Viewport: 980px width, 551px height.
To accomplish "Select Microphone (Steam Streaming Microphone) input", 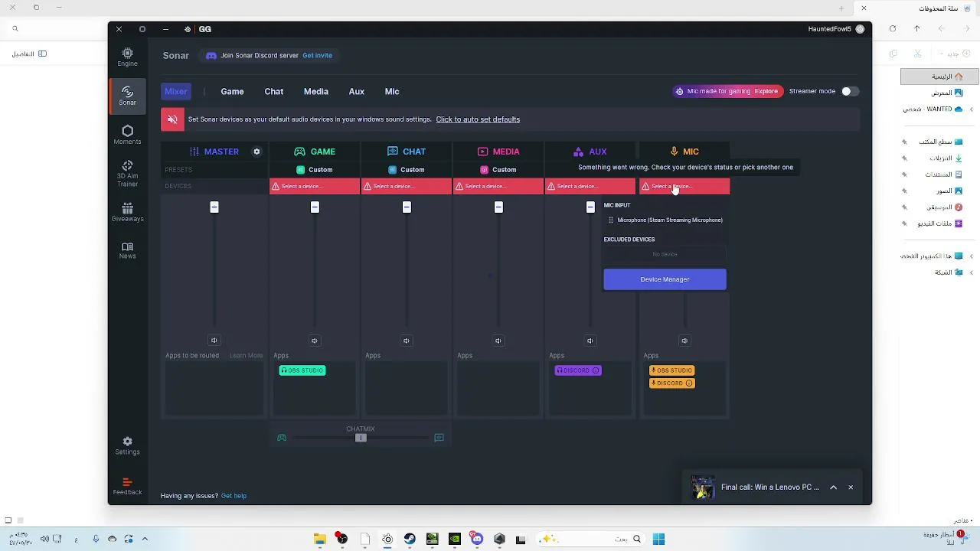I will tap(665, 220).
